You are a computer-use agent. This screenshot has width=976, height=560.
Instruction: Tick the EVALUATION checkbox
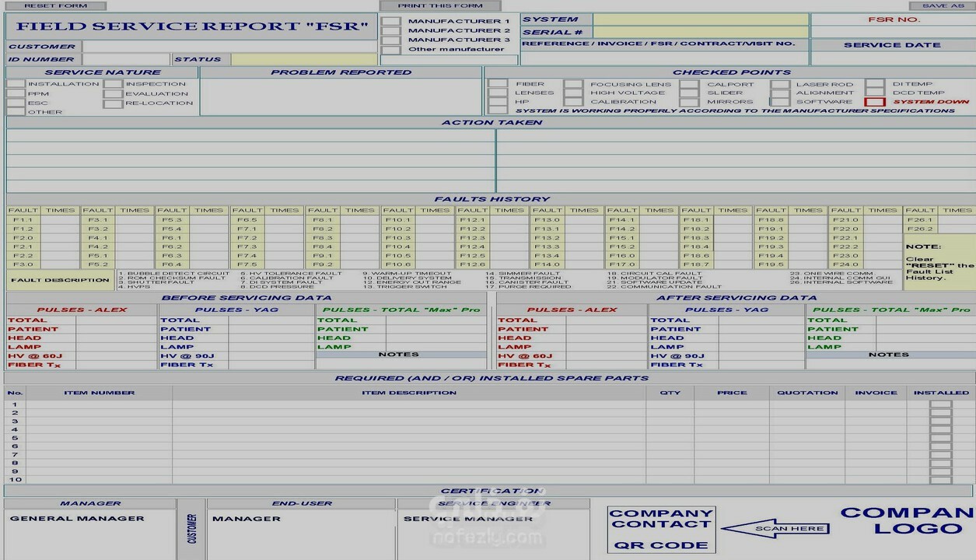click(x=114, y=93)
